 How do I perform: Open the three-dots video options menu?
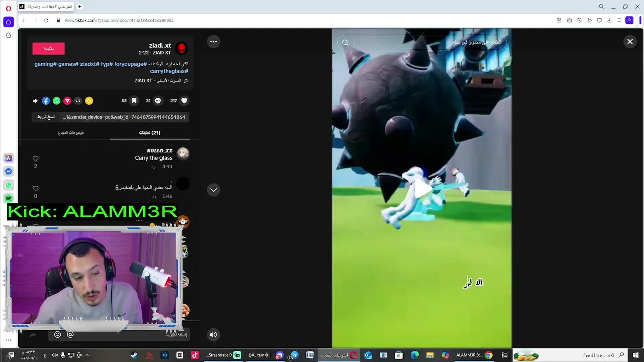[x=214, y=42]
